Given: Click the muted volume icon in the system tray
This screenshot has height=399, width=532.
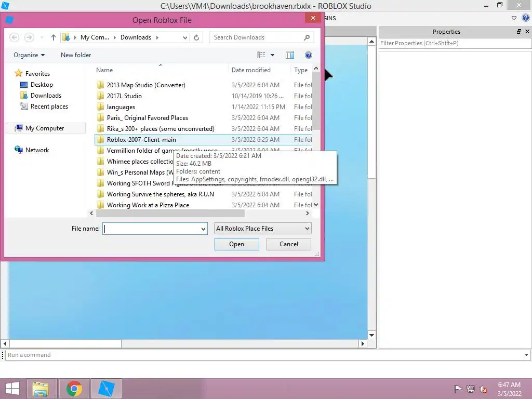Looking at the screenshot, I should coord(483,389).
